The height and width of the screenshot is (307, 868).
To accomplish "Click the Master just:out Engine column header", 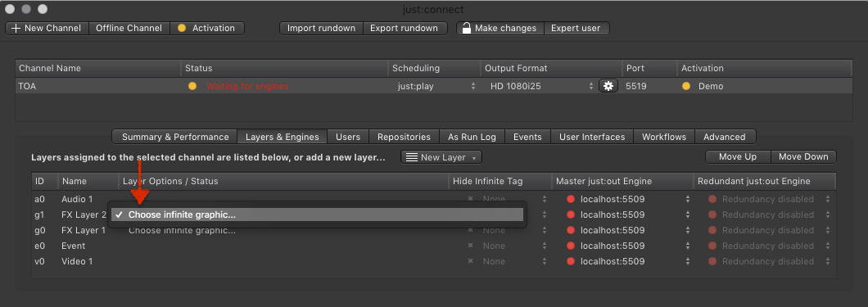I will 622,182.
